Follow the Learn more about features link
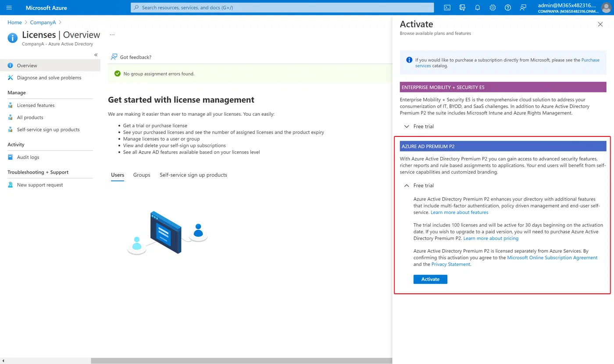Viewport: 614px width, 364px height. coord(460,212)
